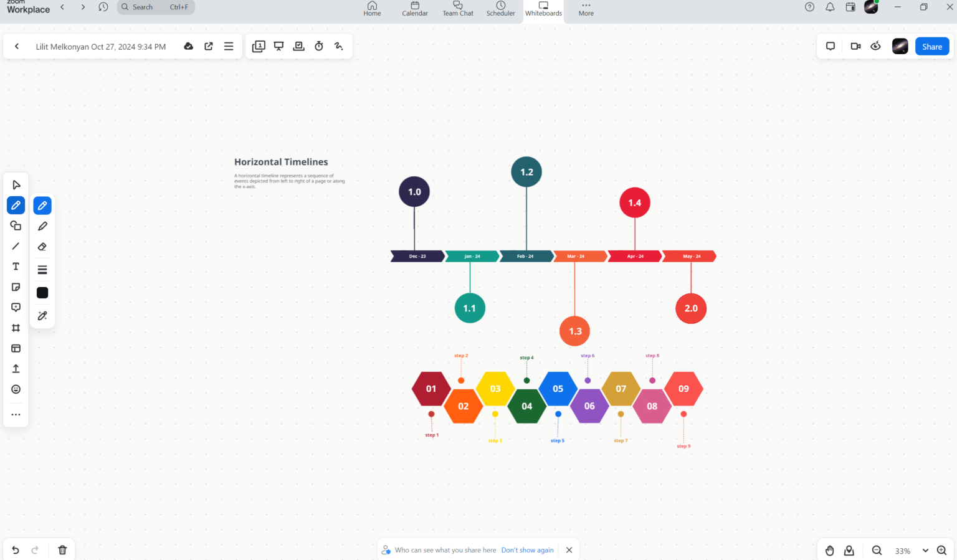957x560 pixels.
Task: Open the Comment tool
Action: 16,306
